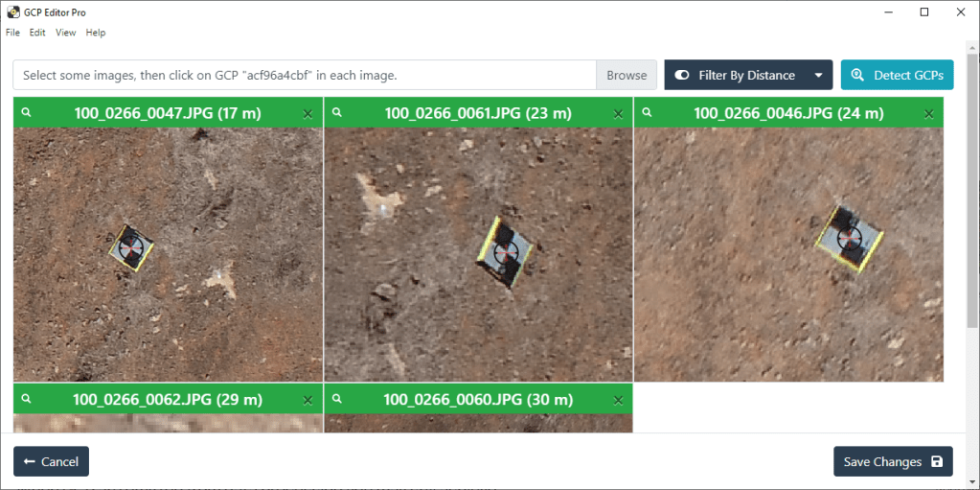Open the Edit menu
Image resolution: width=980 pixels, height=490 pixels.
tap(37, 33)
